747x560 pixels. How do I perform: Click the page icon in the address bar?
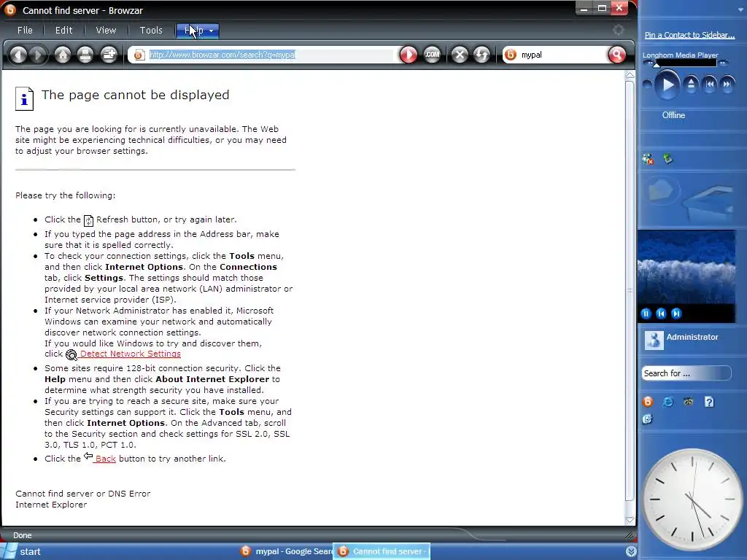[x=139, y=55]
